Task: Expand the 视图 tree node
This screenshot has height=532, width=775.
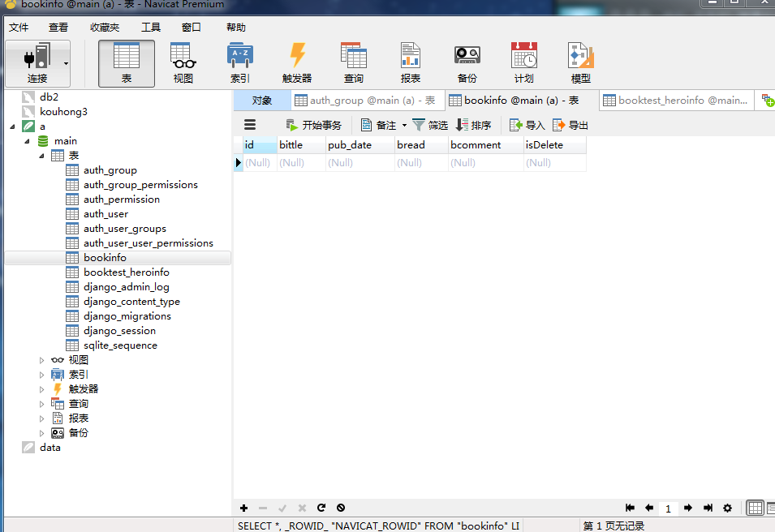Action: click(x=42, y=360)
